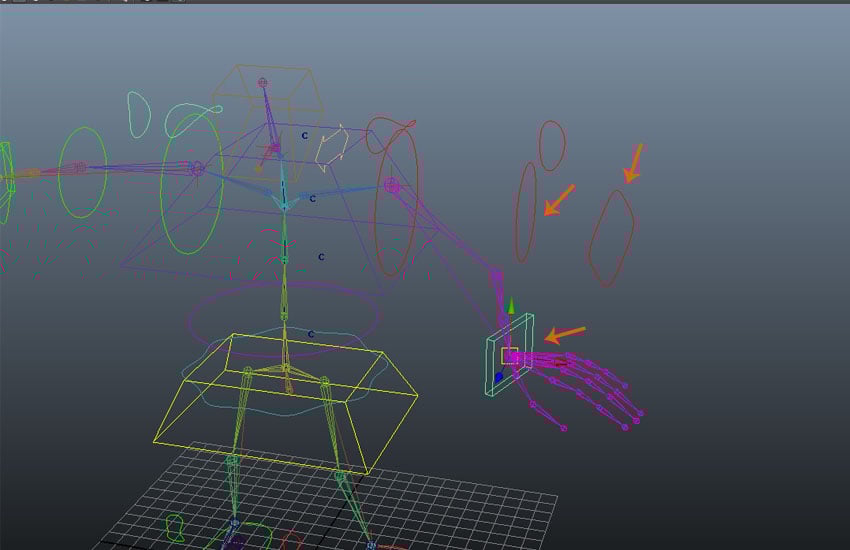The height and width of the screenshot is (550, 850).
Task: Pick the shoulder joint at brown ring
Action: coord(391,186)
